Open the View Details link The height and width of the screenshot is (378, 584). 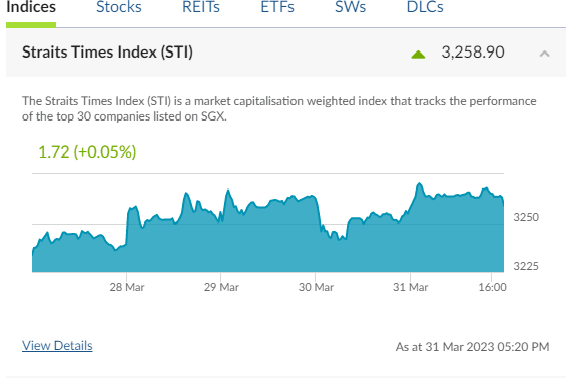(x=57, y=346)
